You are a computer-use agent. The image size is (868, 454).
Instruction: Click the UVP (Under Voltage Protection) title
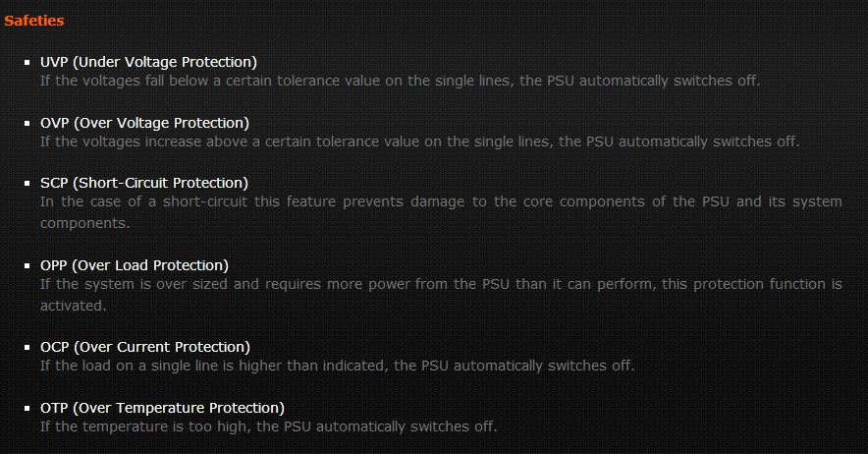148,62
